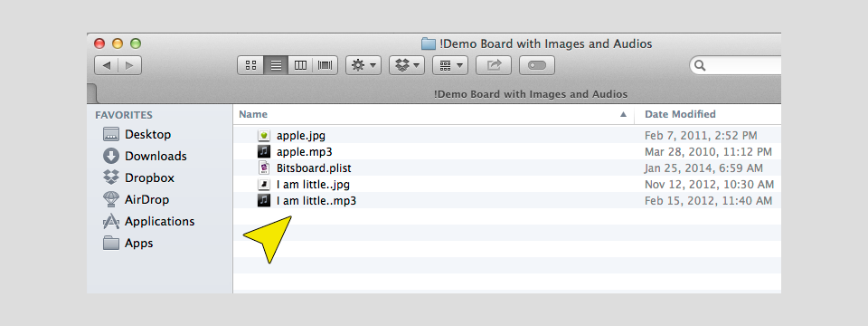Click into the Finder search field
The width and height of the screenshot is (868, 326).
coord(736,65)
